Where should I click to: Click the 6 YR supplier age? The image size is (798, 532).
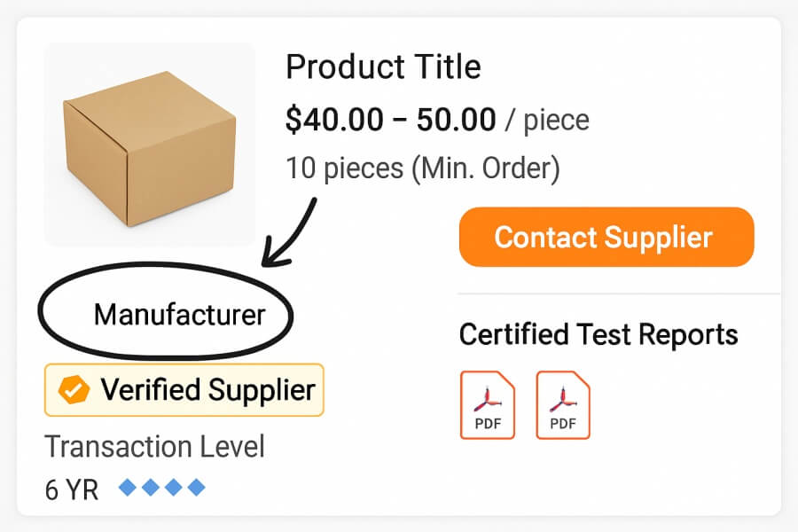pyautogui.click(x=71, y=489)
